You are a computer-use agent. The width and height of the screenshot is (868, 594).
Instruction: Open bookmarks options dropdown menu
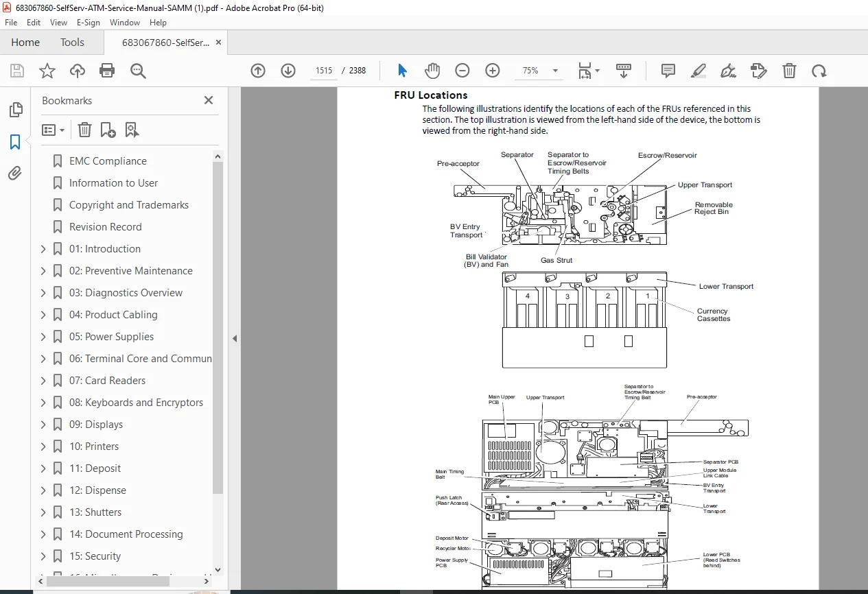[53, 130]
